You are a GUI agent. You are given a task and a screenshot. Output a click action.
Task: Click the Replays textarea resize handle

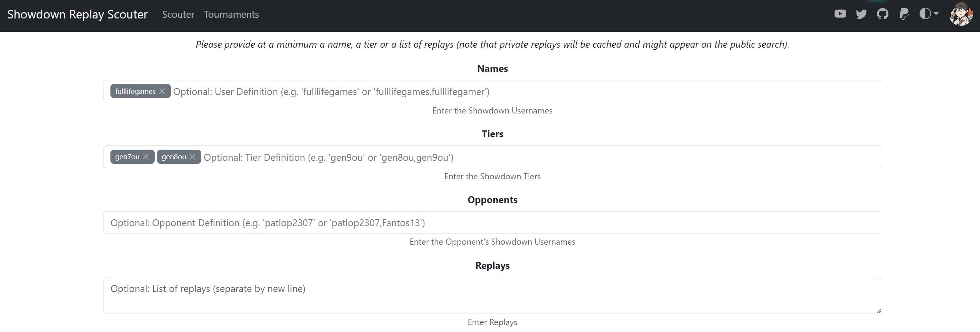click(879, 311)
